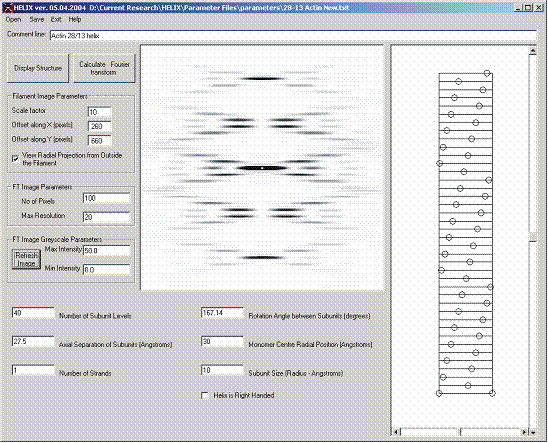Open the Open menu
This screenshot has width=548, height=443.
click(13, 20)
